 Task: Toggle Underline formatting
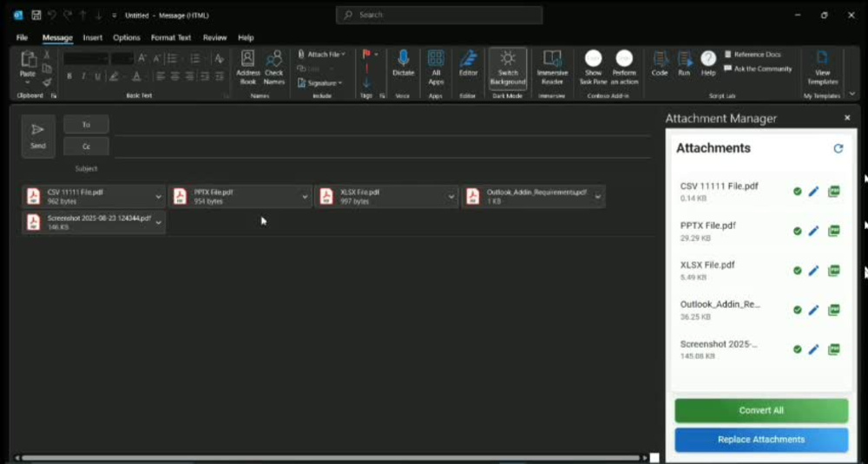[x=97, y=76]
